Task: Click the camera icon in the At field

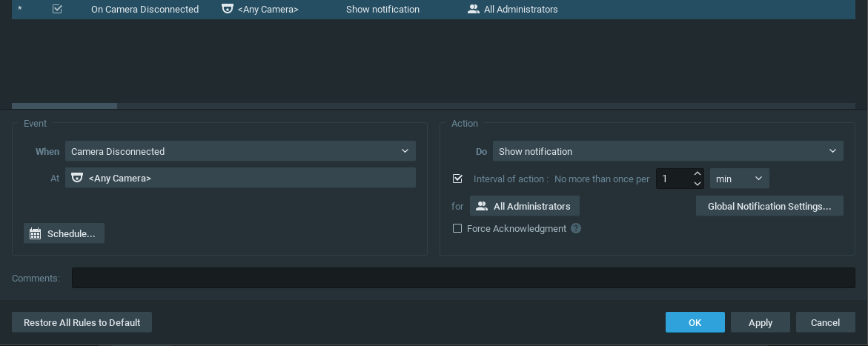Action: click(78, 178)
